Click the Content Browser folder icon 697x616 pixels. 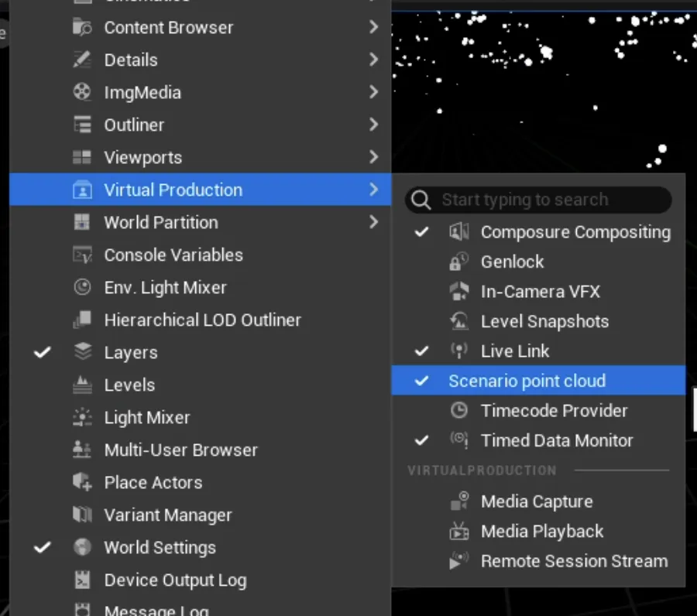click(82, 27)
